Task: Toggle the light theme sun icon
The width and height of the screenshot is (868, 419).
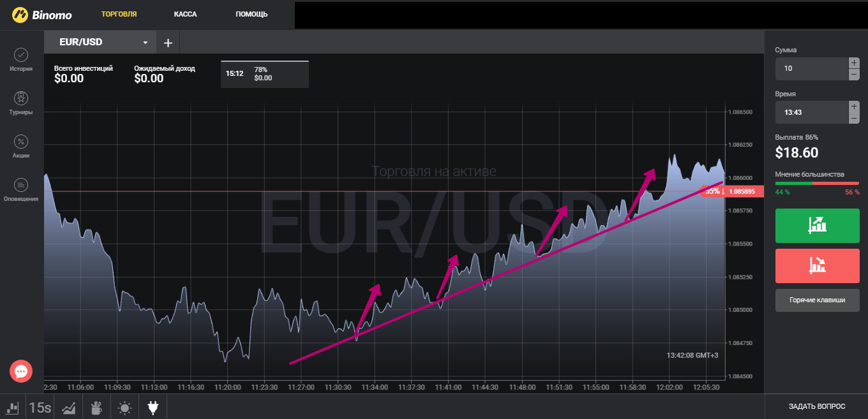Action: pos(124,407)
